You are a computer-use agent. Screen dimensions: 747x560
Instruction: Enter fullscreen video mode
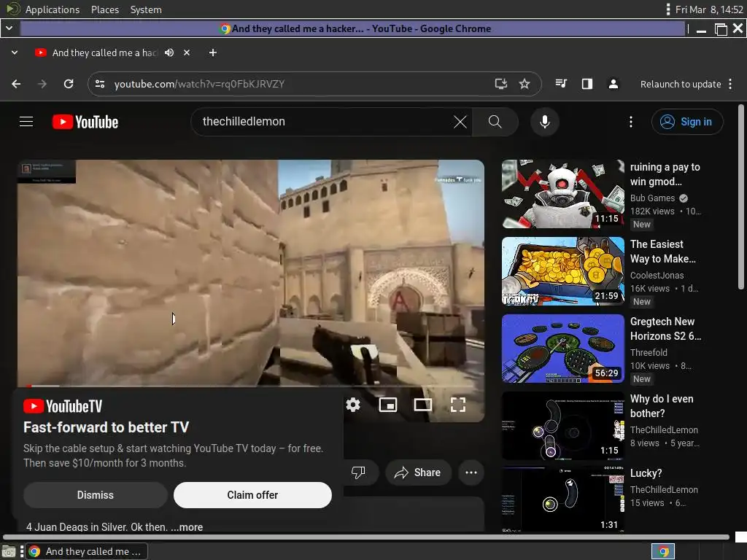pos(458,405)
